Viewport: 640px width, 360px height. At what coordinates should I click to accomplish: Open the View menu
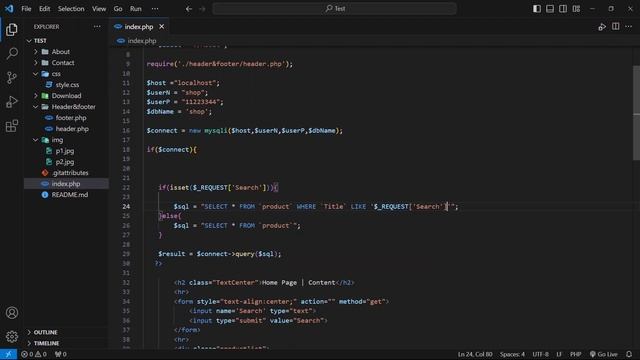(99, 9)
